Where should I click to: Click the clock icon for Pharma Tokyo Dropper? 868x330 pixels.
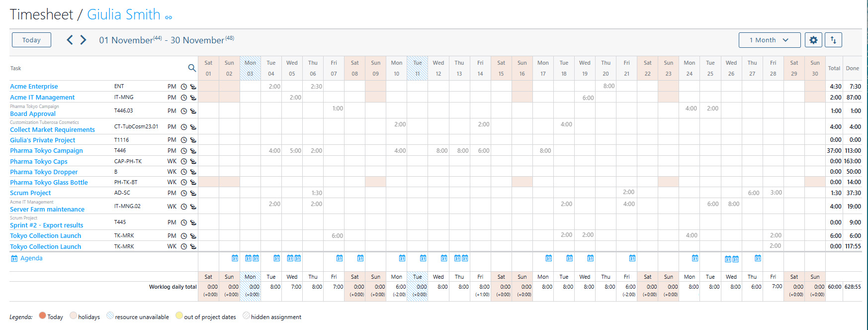184,172
